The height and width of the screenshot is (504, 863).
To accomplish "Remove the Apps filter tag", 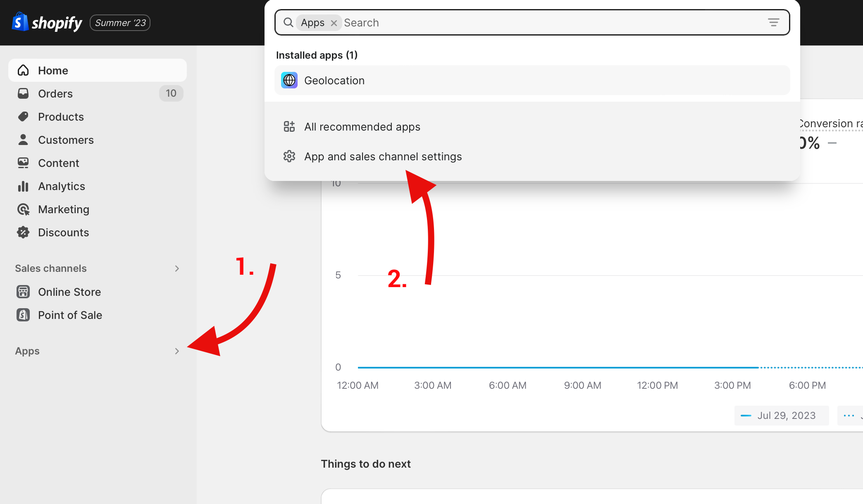I will coord(334,23).
